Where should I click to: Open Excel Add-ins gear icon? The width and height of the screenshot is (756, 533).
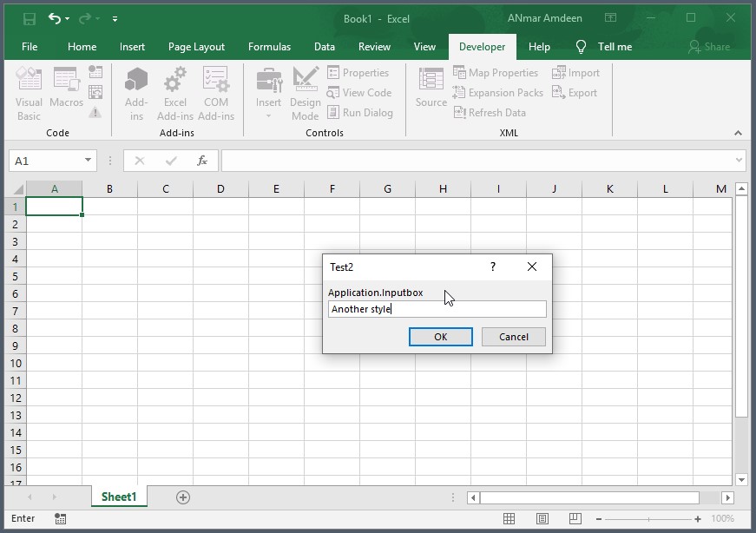coord(175,94)
